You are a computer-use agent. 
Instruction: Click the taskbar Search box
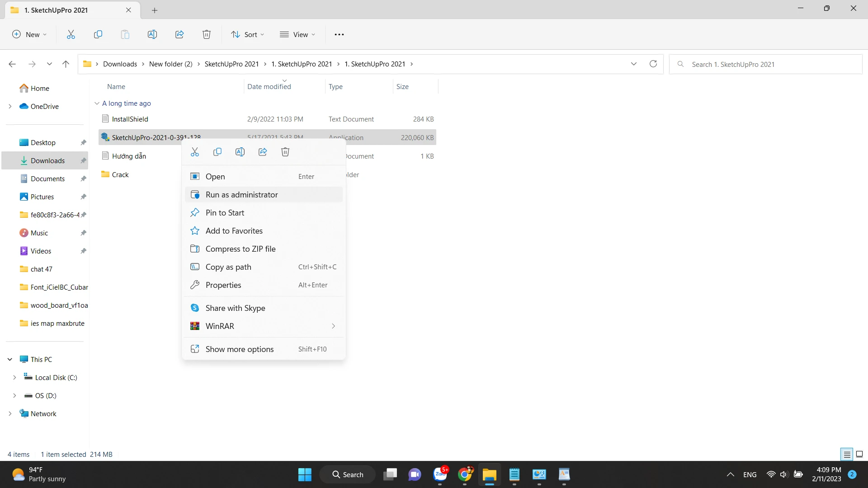tap(348, 474)
